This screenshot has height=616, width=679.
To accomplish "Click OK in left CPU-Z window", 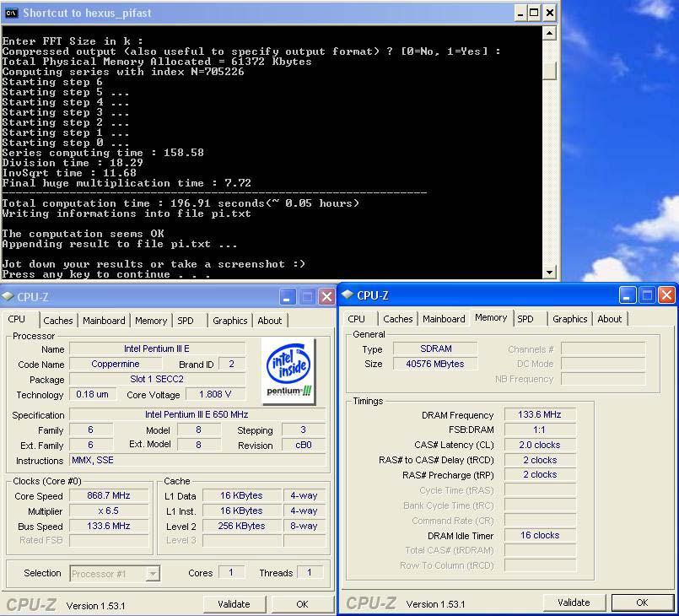I will click(x=302, y=604).
